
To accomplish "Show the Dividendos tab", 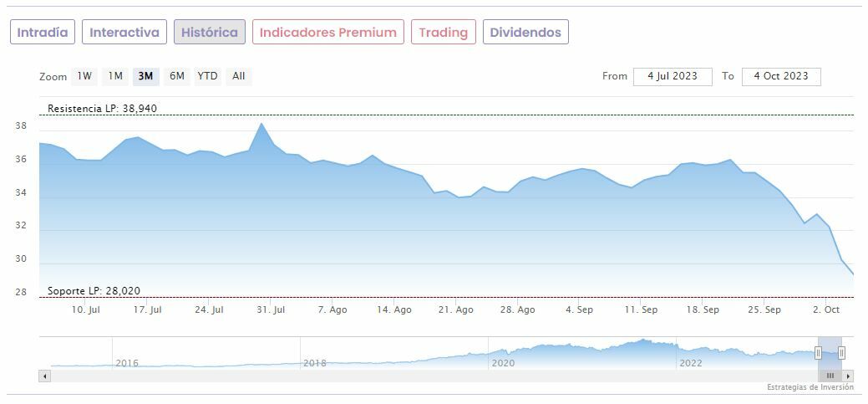I will pos(525,33).
